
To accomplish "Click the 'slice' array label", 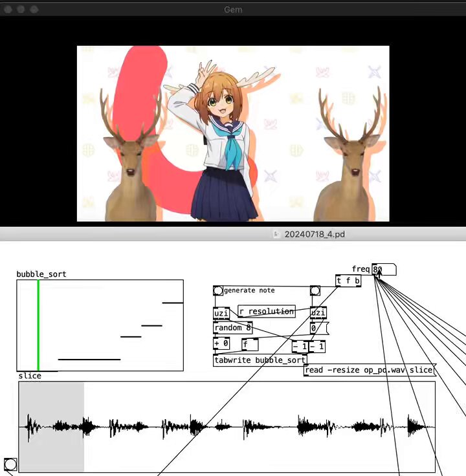I will 30,376.
